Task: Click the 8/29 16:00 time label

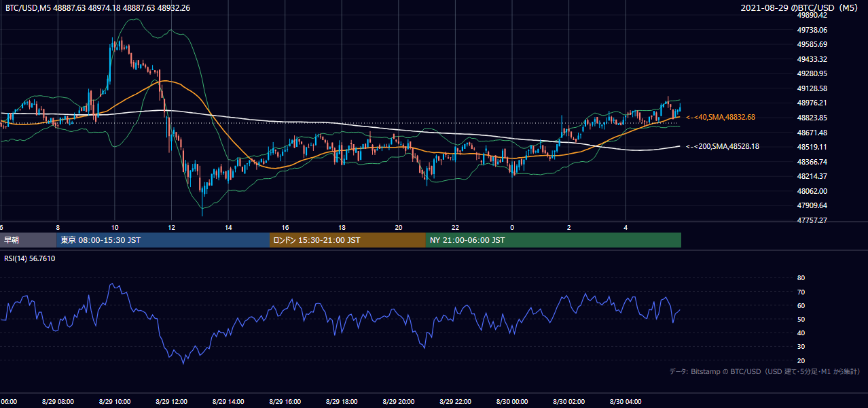Action: click(285, 402)
